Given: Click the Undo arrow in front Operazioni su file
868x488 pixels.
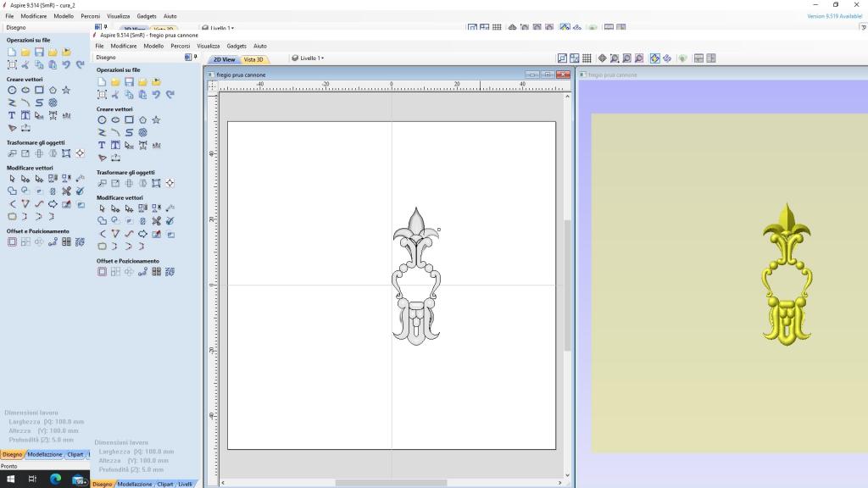Looking at the screenshot, I should [x=156, y=95].
